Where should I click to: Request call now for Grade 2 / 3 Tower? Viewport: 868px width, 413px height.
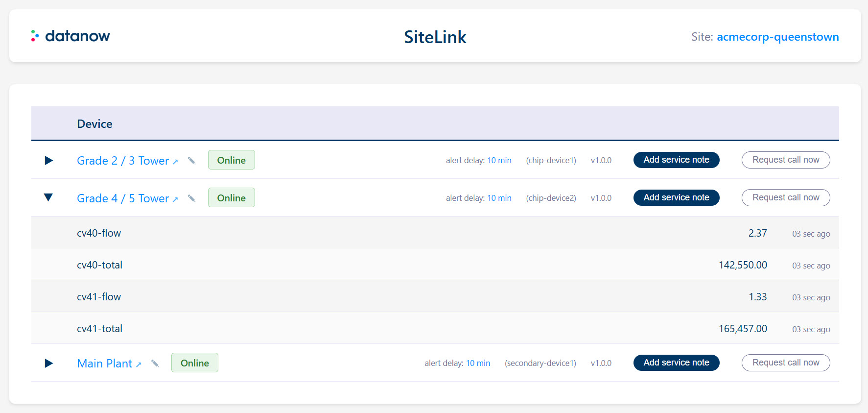pos(786,160)
